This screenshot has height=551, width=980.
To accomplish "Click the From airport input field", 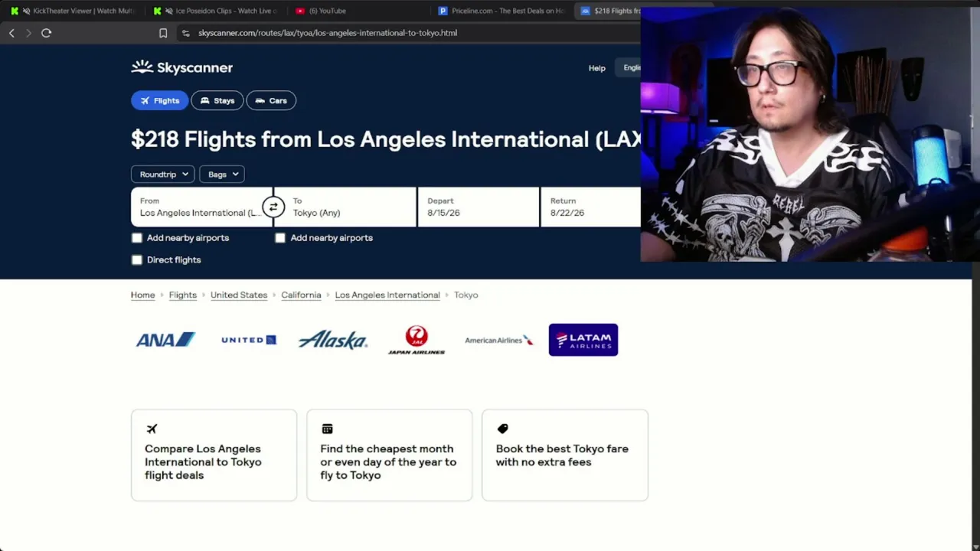I will [x=201, y=207].
